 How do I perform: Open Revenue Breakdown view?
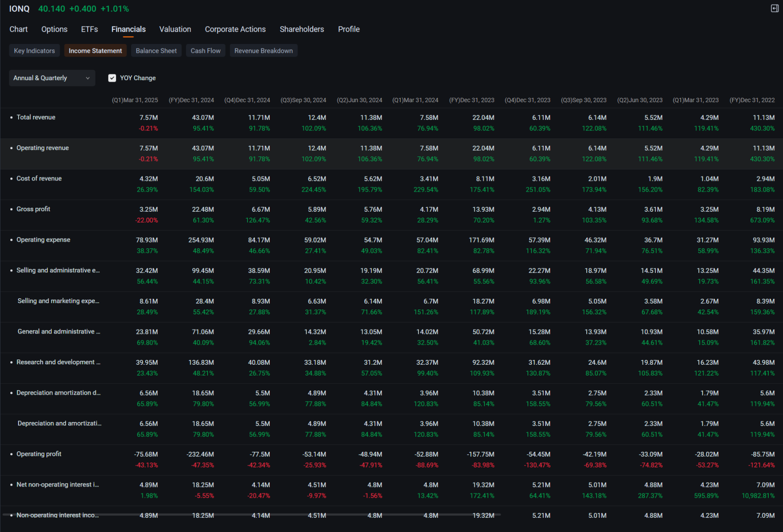[263, 50]
